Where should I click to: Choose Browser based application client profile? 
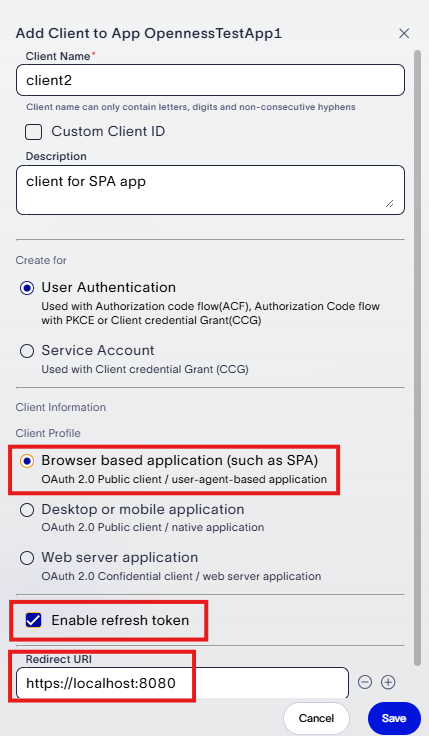pyautogui.click(x=27, y=461)
